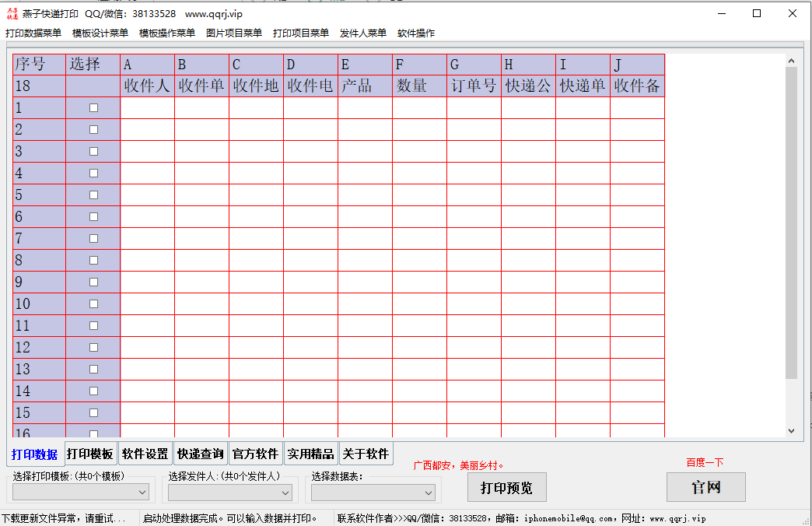
Task: Select the 收件电 column header
Action: tap(310, 86)
